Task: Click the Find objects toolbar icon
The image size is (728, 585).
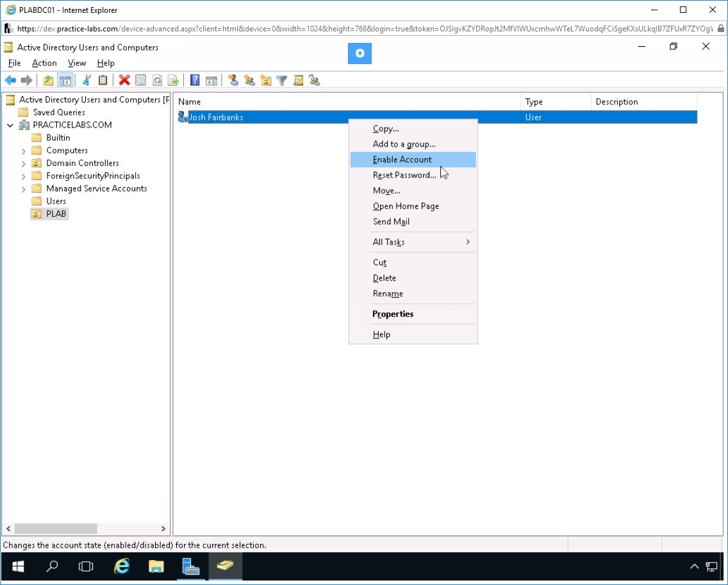Action: tap(298, 80)
